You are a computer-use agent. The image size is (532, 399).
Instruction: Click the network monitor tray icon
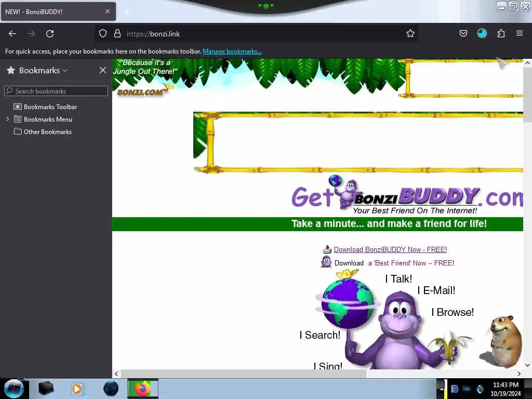tap(467, 389)
